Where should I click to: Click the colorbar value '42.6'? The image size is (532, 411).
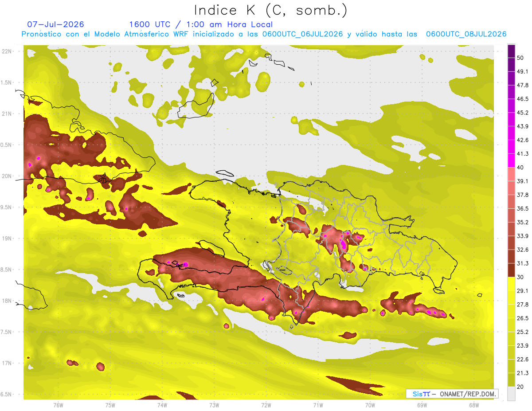pyautogui.click(x=523, y=140)
